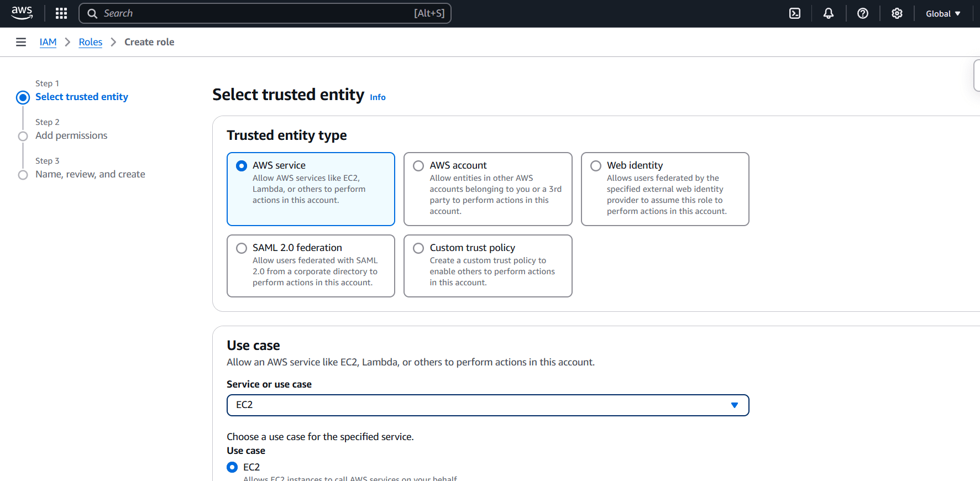This screenshot has height=481, width=980.
Task: Click the search magnifier icon
Action: click(x=92, y=13)
